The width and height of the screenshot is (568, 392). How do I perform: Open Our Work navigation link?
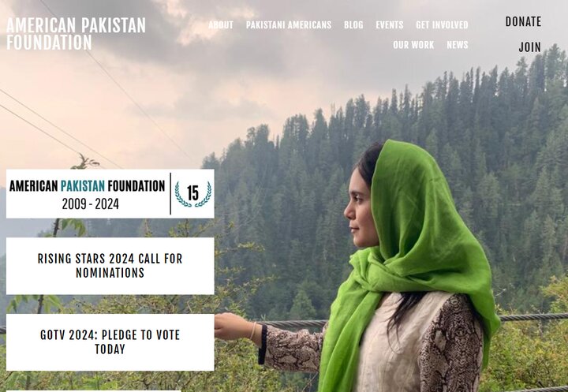pyautogui.click(x=413, y=45)
